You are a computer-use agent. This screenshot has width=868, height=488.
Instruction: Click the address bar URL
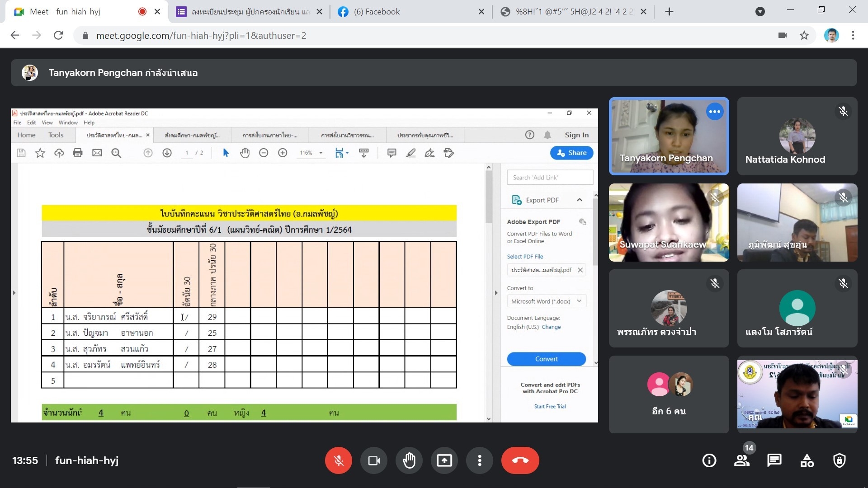click(201, 35)
